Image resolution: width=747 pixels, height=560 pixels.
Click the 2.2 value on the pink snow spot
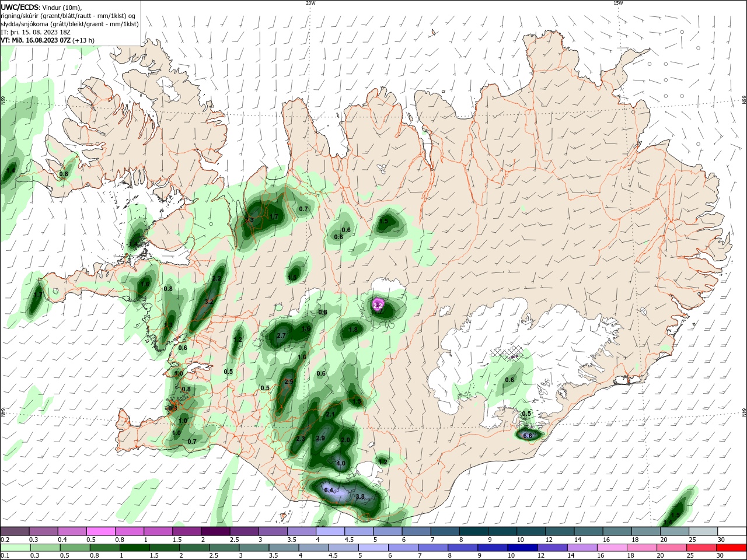[378, 306]
